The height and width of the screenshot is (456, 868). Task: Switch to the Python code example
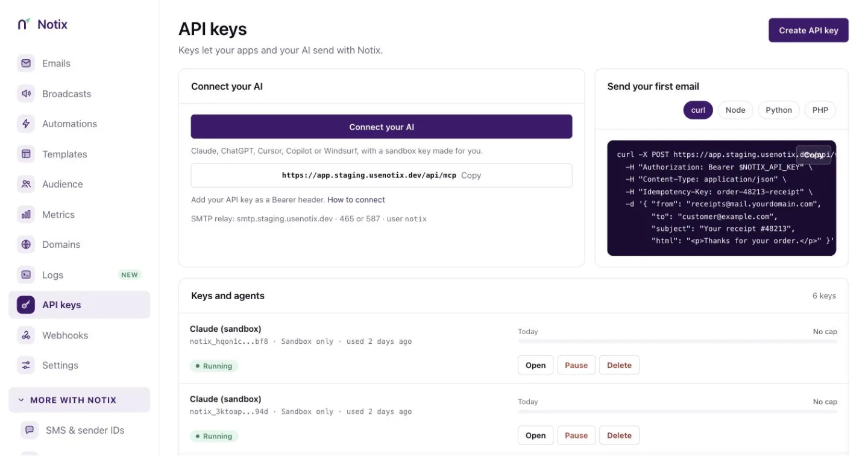(779, 110)
